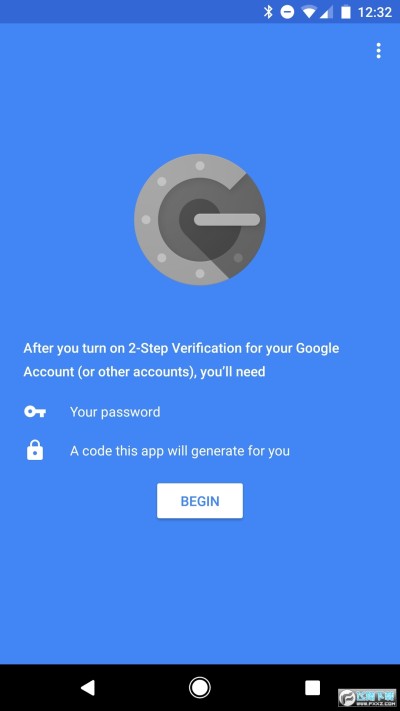This screenshot has width=400, height=711.
Task: Tap the Google Authenticator vault logo
Action: point(200,219)
